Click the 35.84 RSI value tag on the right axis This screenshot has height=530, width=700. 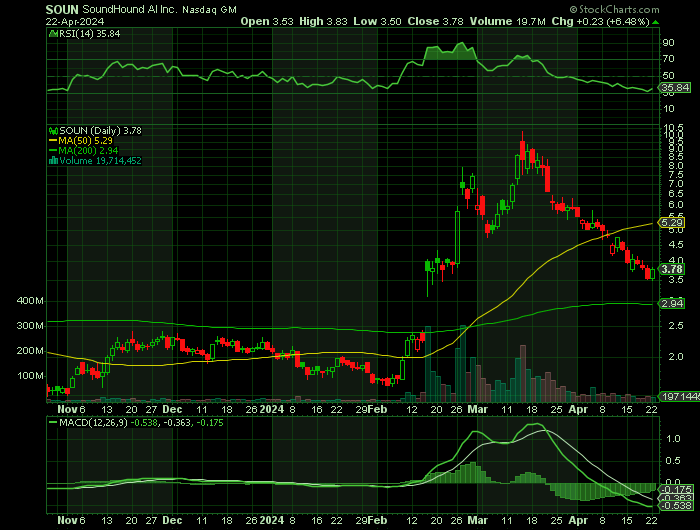click(675, 88)
